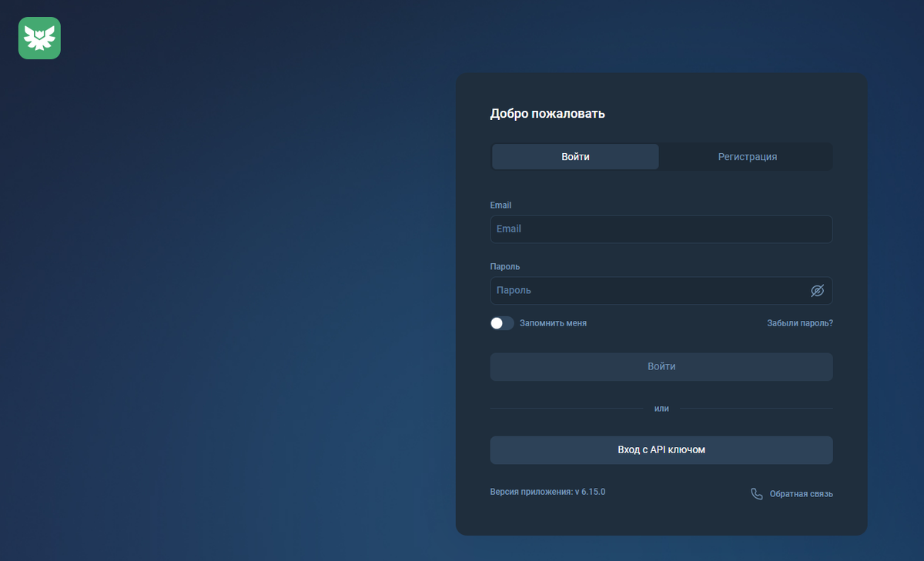Click inside the Email input field
Screen dimensions: 924x561
661,229
